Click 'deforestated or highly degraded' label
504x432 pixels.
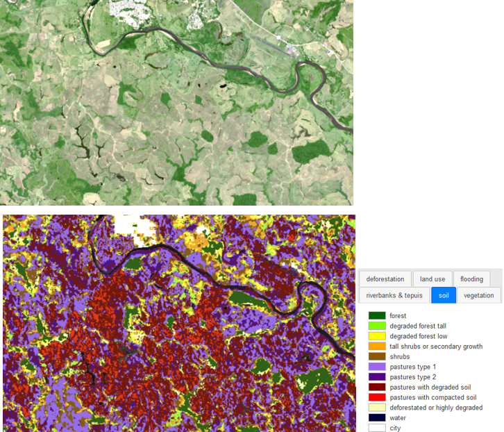(436, 408)
